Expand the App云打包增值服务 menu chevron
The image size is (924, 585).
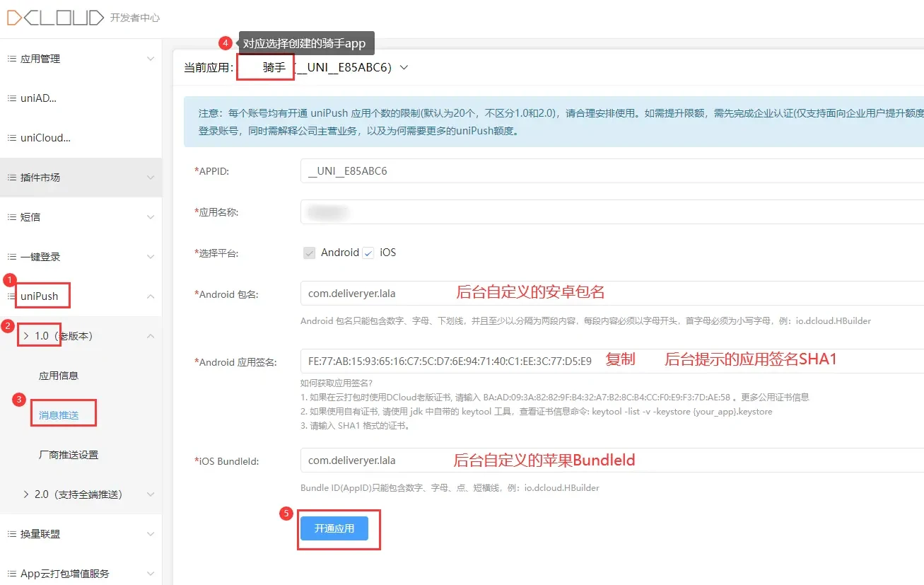[150, 574]
